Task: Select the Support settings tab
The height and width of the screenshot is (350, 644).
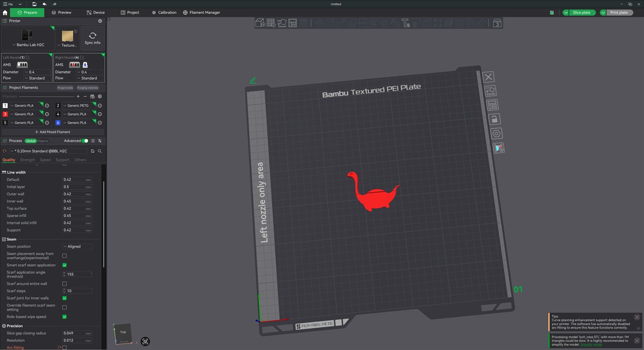Action: (x=62, y=160)
